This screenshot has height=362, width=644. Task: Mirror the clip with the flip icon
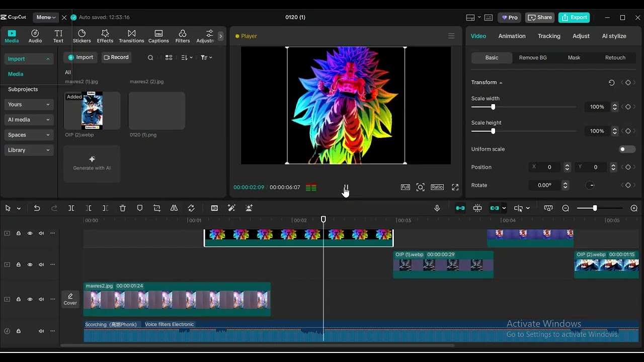(x=174, y=208)
